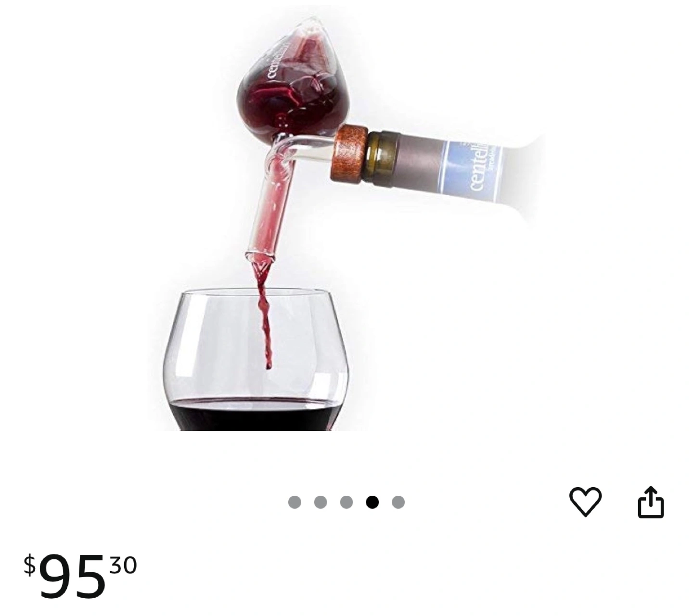Tap the large 95 dollar figure

point(72,576)
